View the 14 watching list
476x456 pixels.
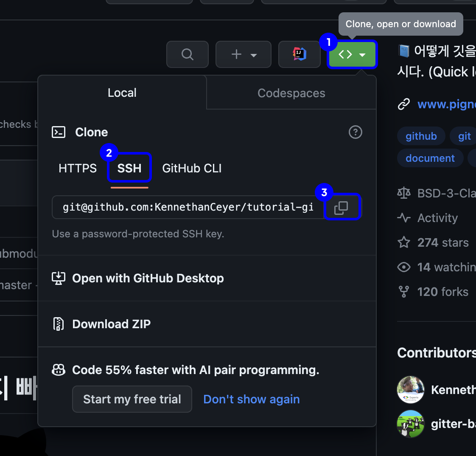point(447,267)
